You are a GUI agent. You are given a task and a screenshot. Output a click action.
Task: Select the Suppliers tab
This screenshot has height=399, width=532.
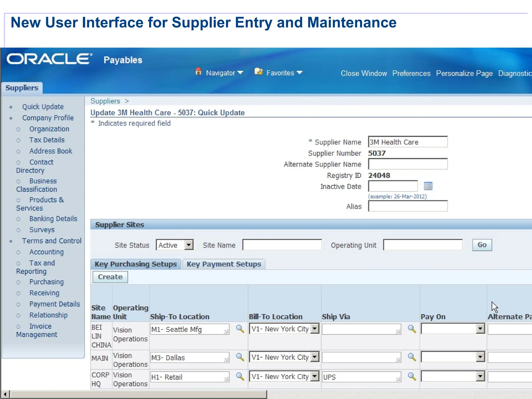click(22, 88)
